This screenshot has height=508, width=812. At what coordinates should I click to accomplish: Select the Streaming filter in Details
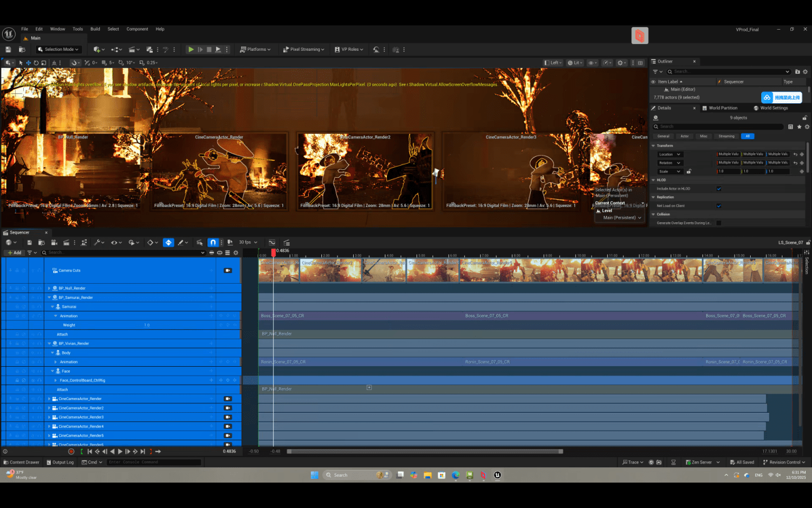click(x=726, y=136)
